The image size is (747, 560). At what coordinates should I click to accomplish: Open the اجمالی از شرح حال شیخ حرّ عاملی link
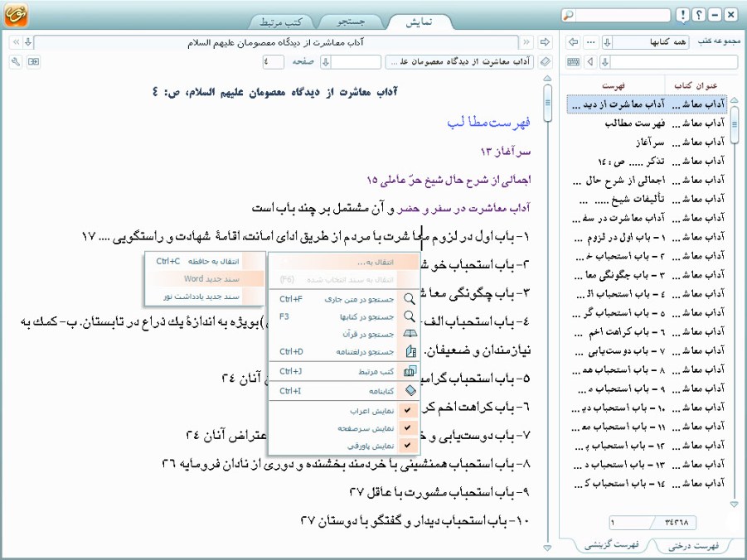pos(449,180)
